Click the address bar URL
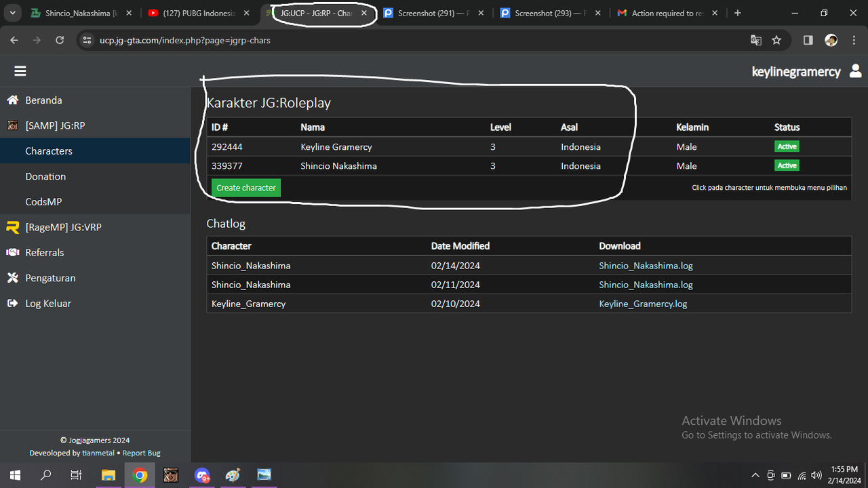This screenshot has height=488, width=868. point(185,40)
